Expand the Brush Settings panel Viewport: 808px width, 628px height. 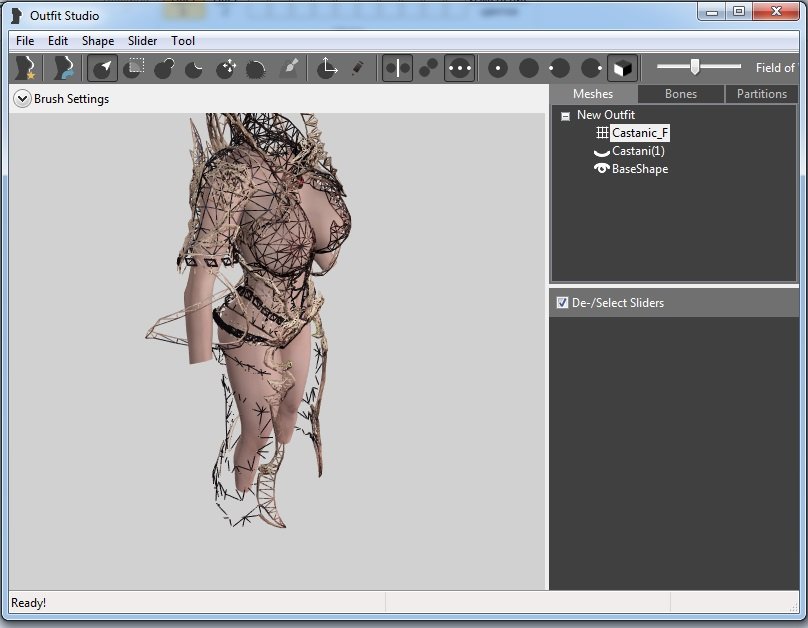22,99
